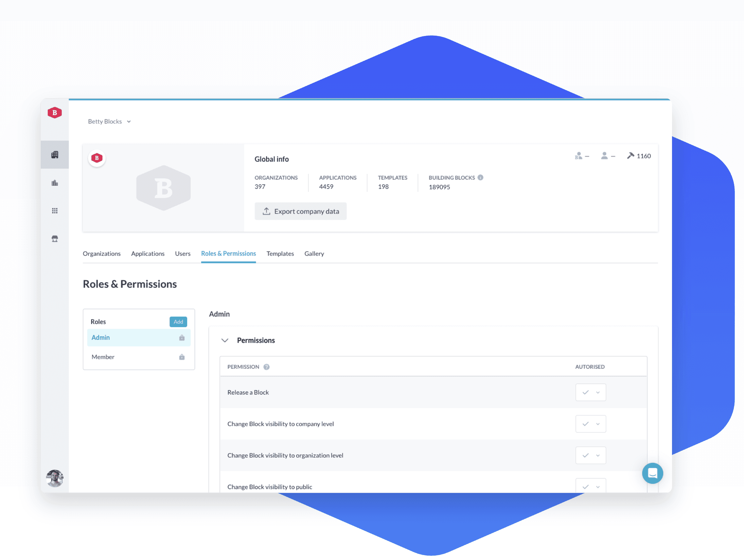Image resolution: width=744 pixels, height=560 pixels.
Task: Click the AUTORISED column header
Action: coord(590,367)
